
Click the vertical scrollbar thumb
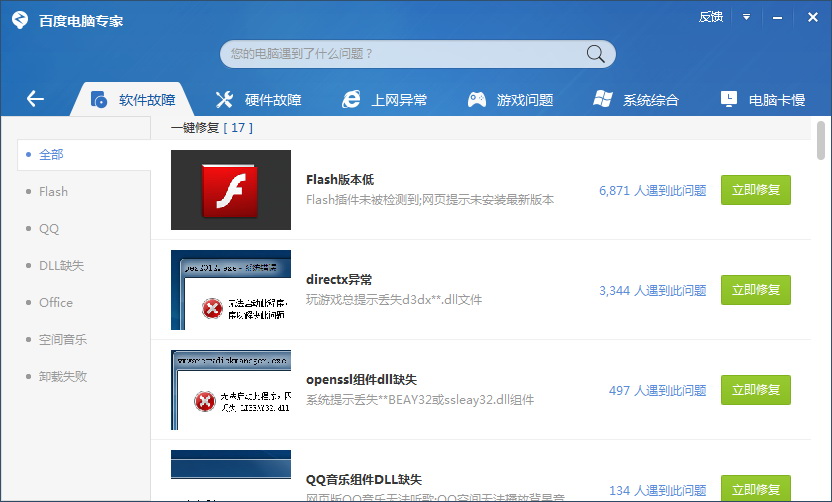pos(821,140)
